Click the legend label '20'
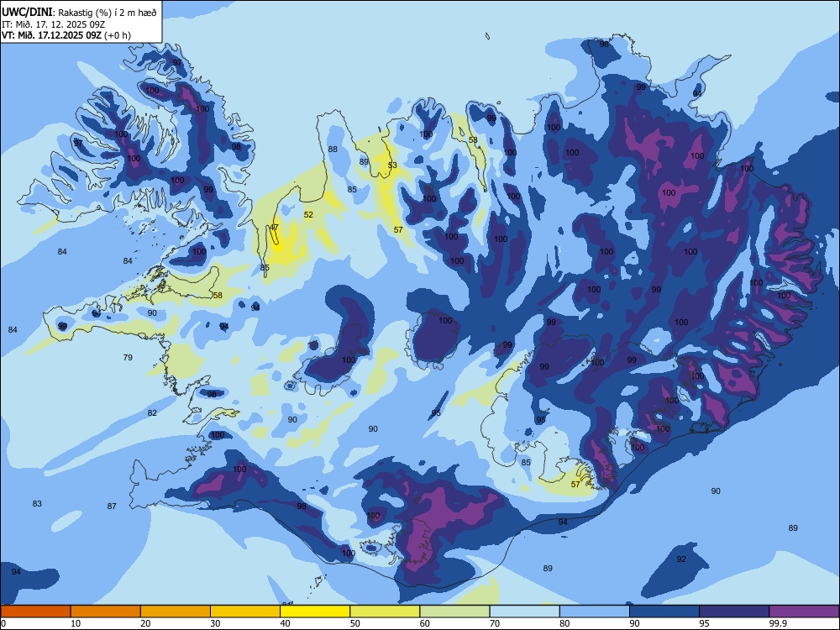Screen dimensions: 840x630 [145, 623]
